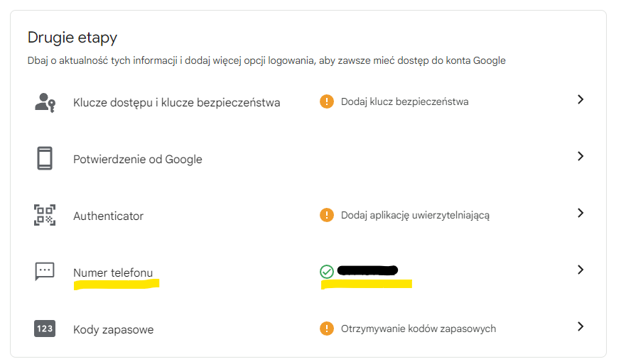Click the green checkmark icon for phone number

[x=327, y=271]
